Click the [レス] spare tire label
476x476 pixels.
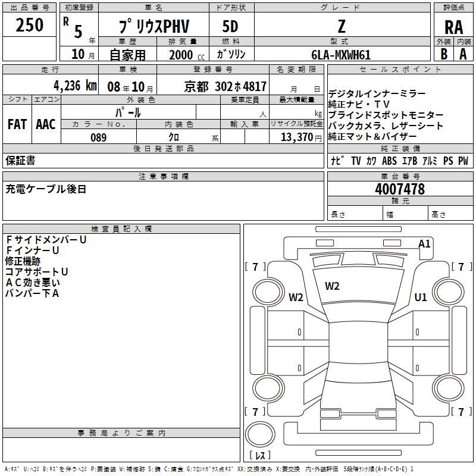coord(260,455)
